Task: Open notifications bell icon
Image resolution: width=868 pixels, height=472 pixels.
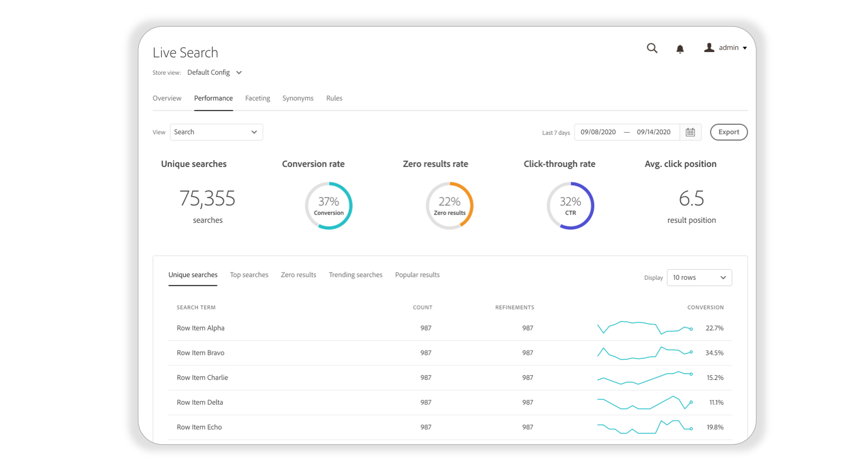Action: (680, 49)
